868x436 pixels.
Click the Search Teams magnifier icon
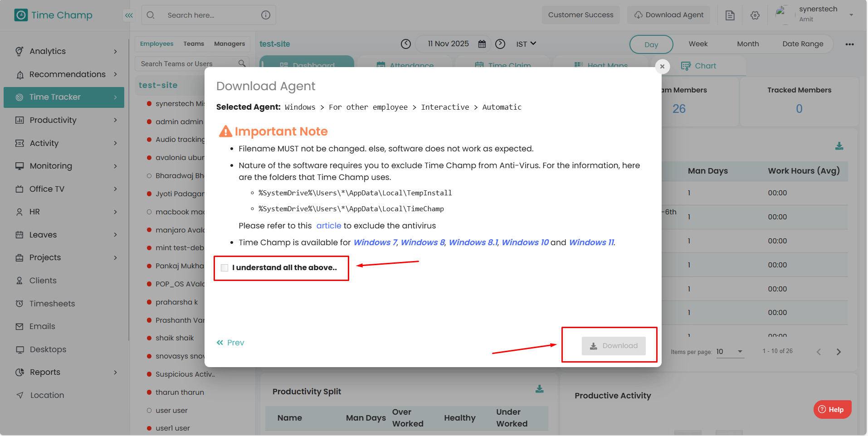[x=242, y=63]
